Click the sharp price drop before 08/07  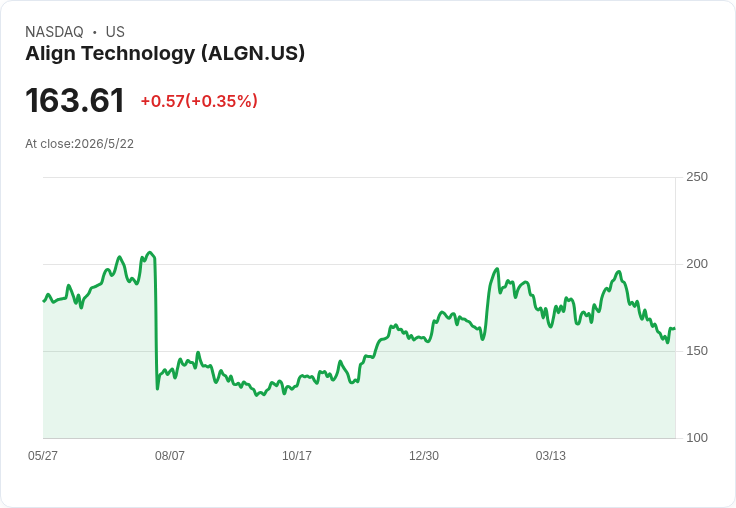(x=156, y=324)
